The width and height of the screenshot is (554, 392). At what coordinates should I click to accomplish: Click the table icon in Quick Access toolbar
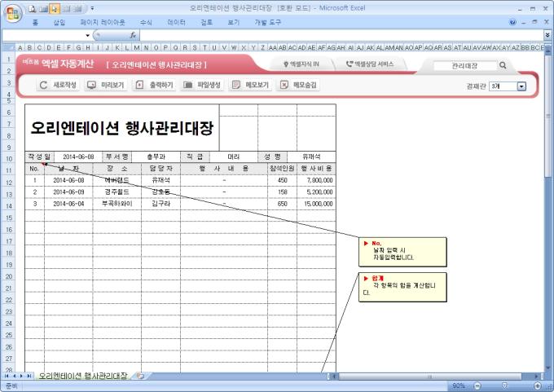(x=43, y=9)
